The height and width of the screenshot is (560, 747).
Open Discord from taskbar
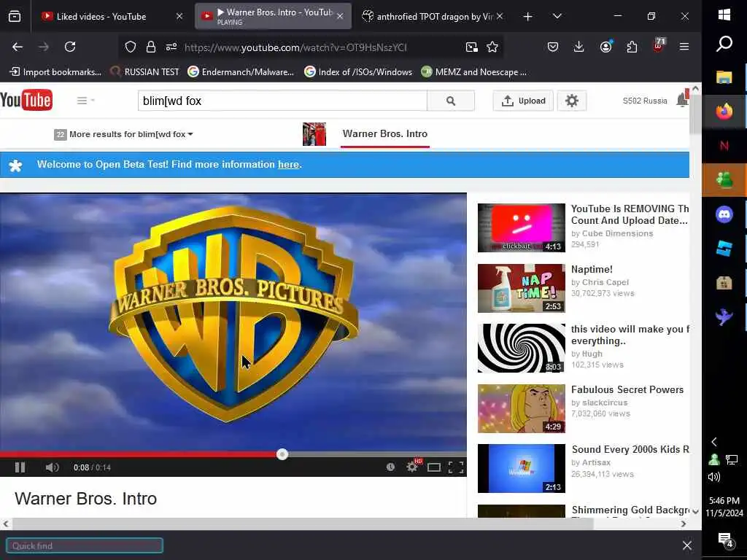coord(724,214)
